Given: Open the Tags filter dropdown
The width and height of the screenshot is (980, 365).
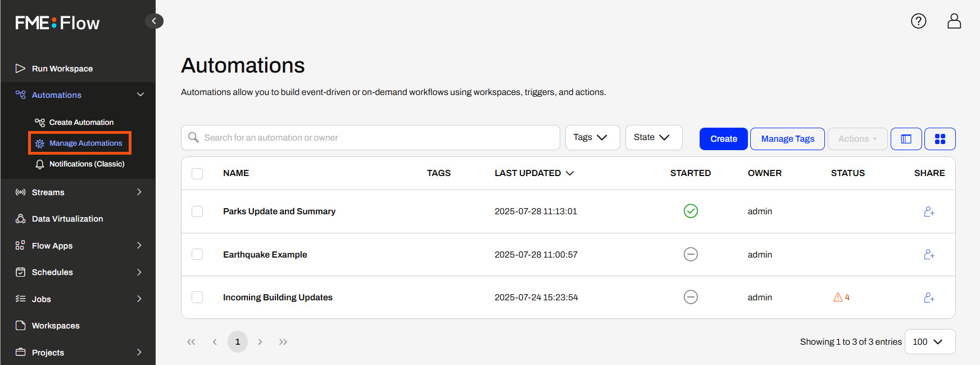Looking at the screenshot, I should coord(592,138).
